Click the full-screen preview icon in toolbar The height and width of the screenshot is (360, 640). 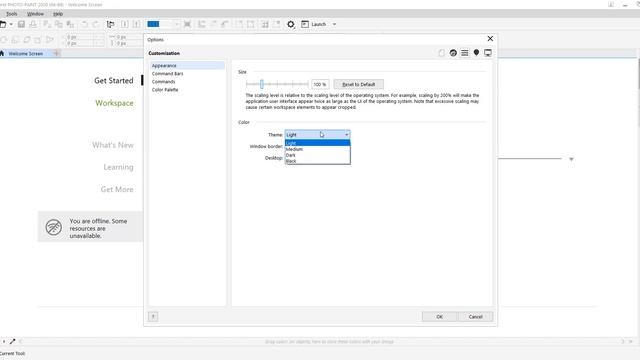pos(187,24)
